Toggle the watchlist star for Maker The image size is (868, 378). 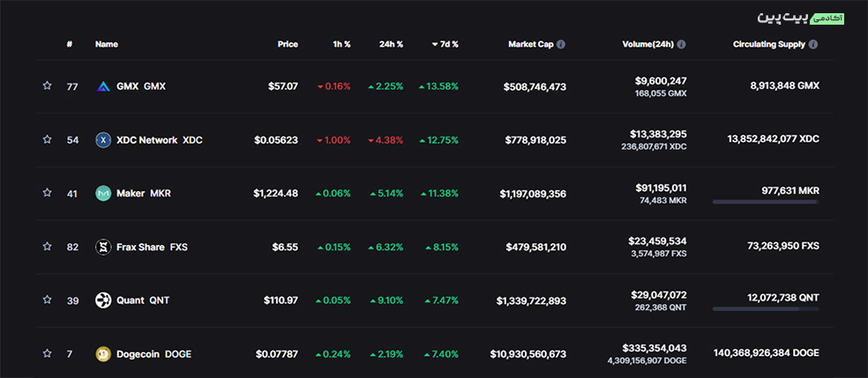pos(47,193)
